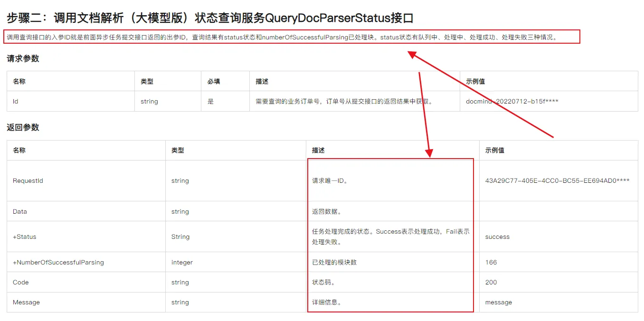The width and height of the screenshot is (644, 321).
Task: Click example value 200
Action: click(491, 282)
